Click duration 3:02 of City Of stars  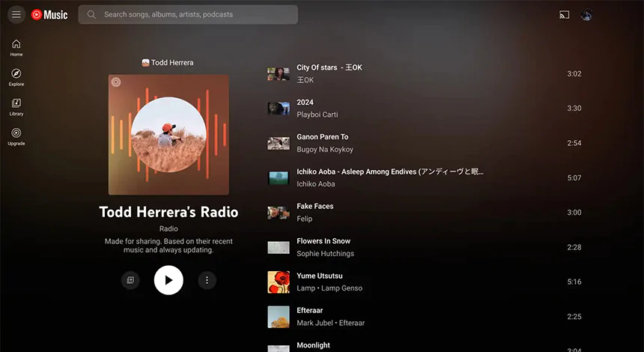click(x=574, y=74)
